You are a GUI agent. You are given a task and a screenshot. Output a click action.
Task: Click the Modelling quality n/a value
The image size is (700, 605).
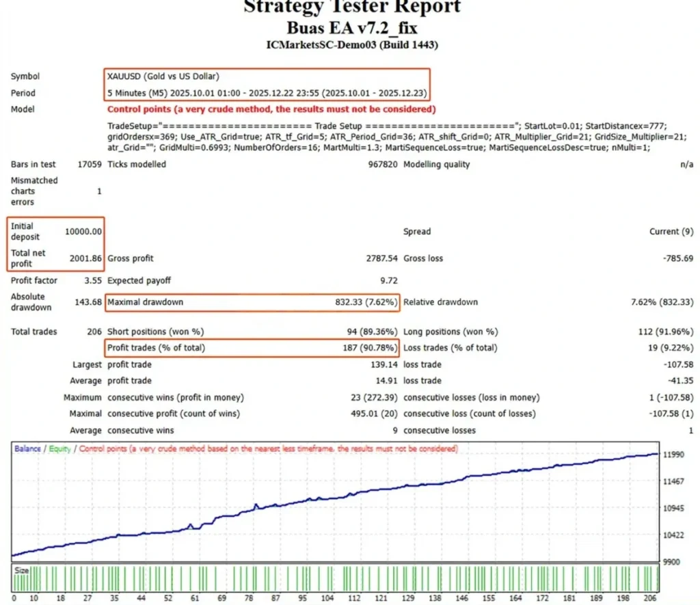pyautogui.click(x=688, y=164)
